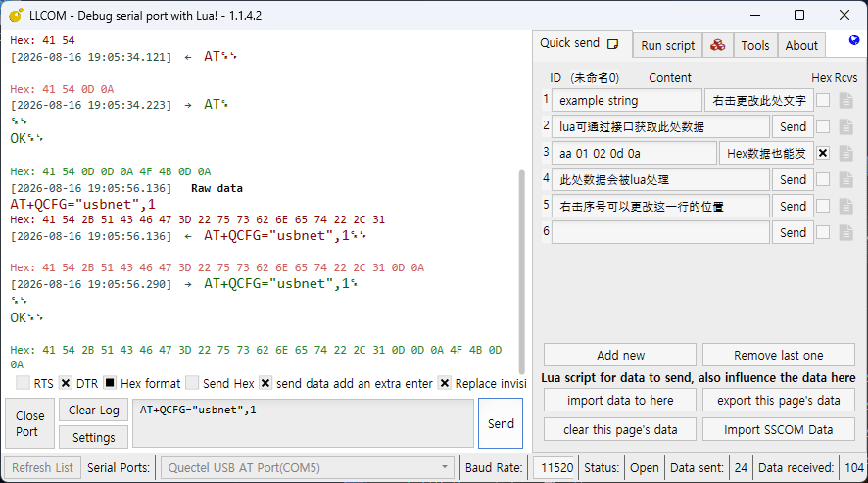
Task: Click the AT+QCFG command input field
Action: click(303, 423)
